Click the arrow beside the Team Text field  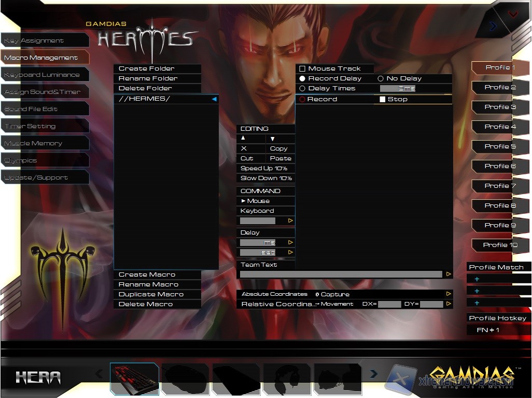(449, 274)
